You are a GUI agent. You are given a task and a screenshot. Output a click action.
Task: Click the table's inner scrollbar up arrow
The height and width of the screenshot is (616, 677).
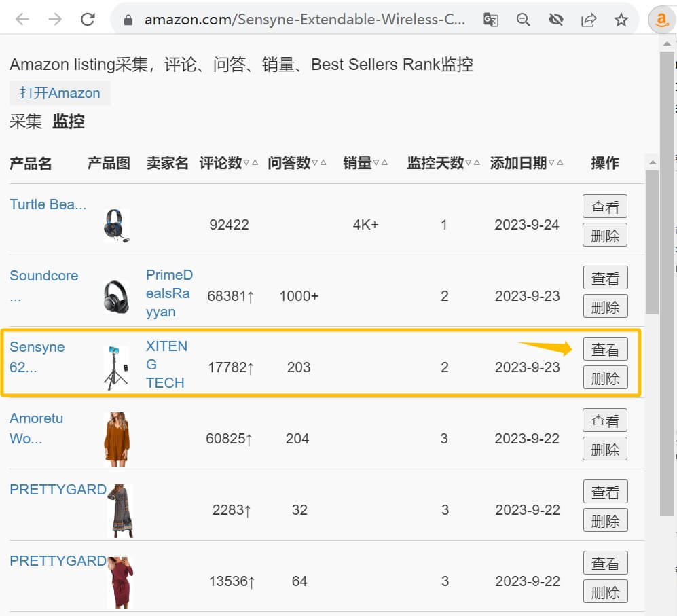tap(653, 162)
